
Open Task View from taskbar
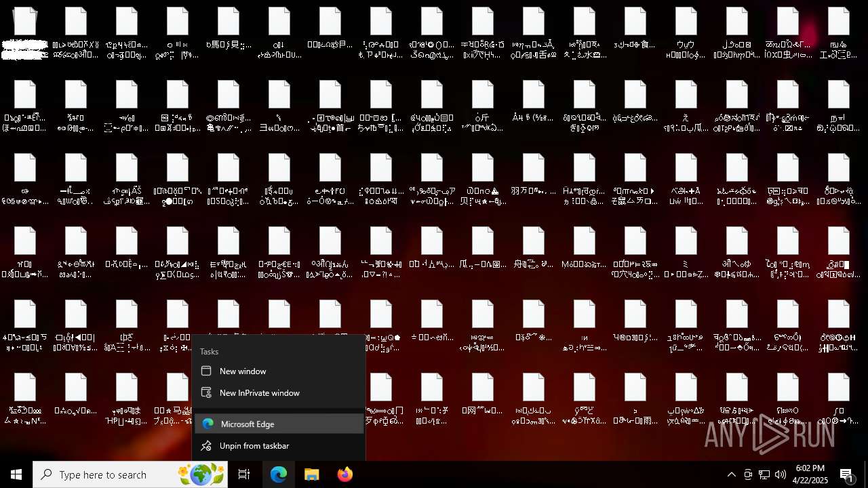pos(244,474)
